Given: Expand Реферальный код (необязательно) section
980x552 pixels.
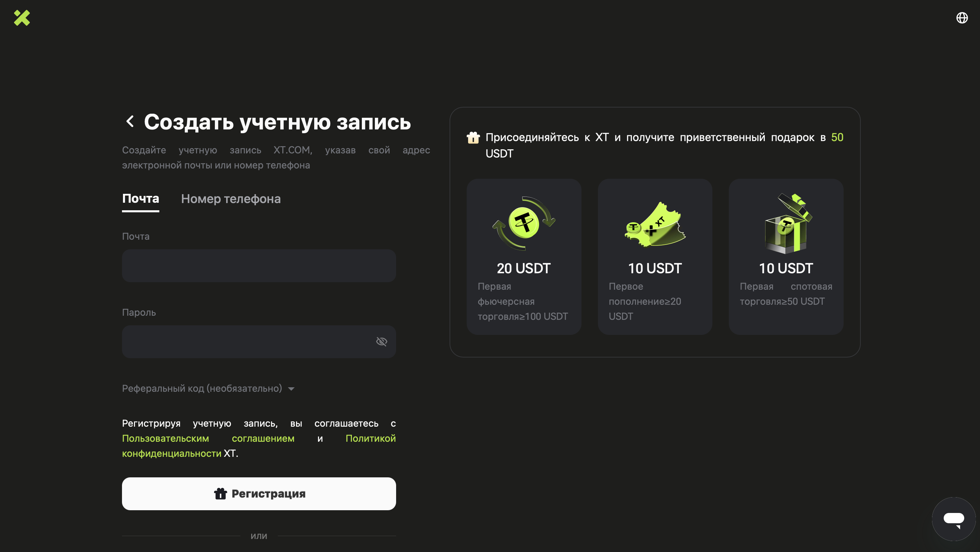Looking at the screenshot, I should (202, 389).
